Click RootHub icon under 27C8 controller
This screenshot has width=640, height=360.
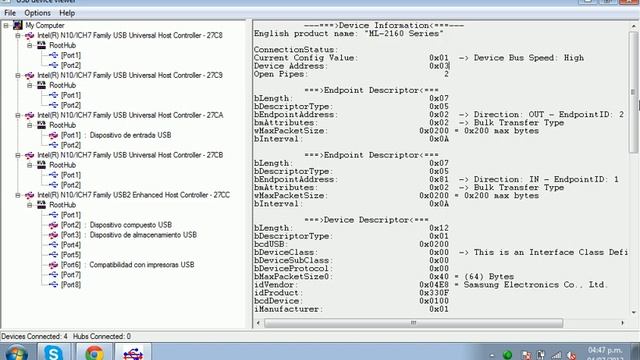41,45
